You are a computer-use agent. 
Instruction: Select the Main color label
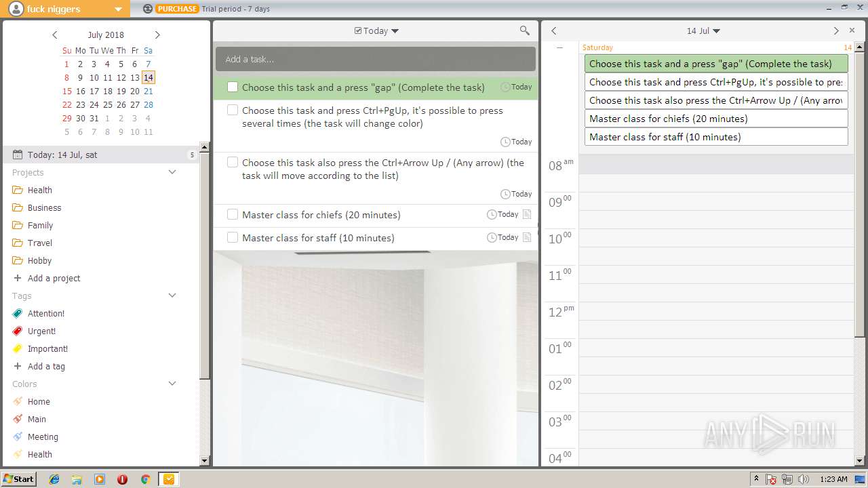pyautogui.click(x=37, y=419)
